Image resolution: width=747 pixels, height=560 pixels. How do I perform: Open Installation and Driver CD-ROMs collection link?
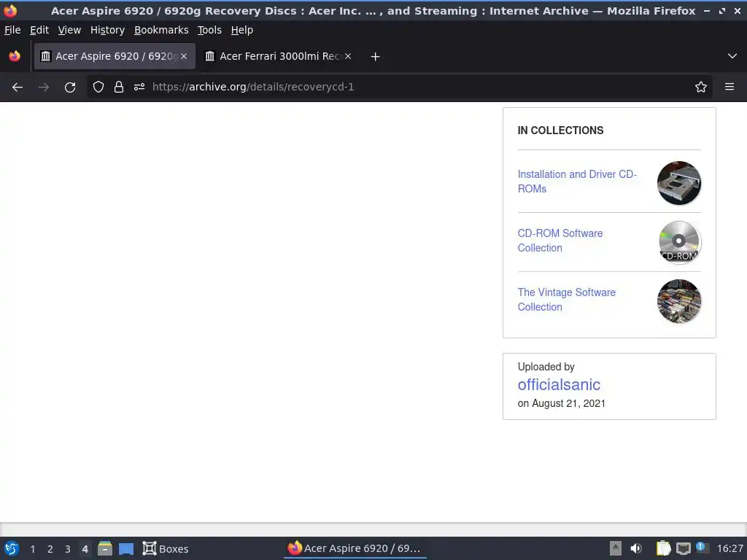[577, 182]
